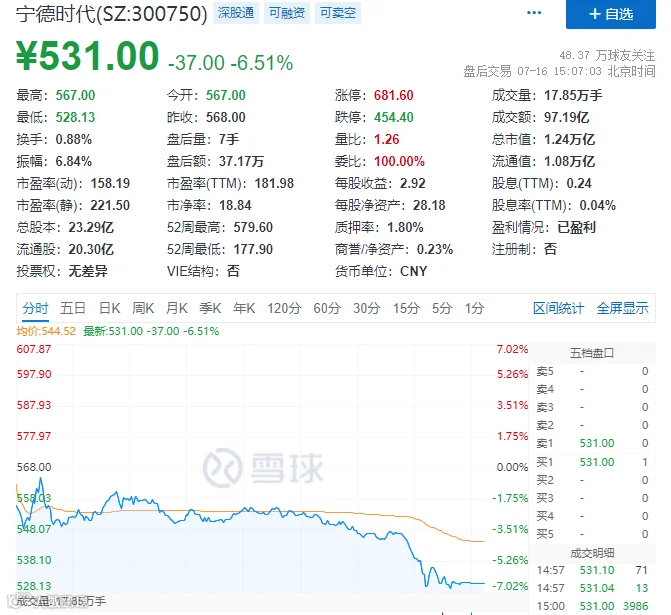Choose the 1分 interval tab
671x615 pixels.
(x=475, y=308)
